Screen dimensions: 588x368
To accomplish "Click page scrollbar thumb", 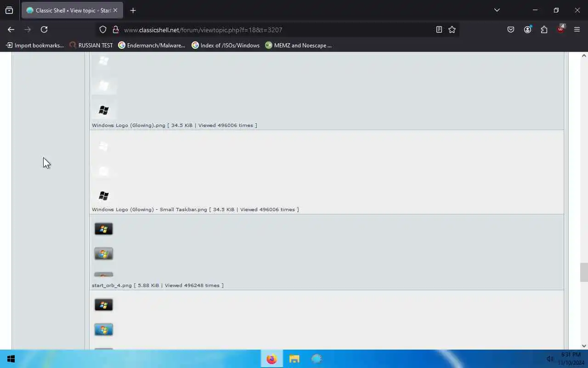I will tap(584, 272).
